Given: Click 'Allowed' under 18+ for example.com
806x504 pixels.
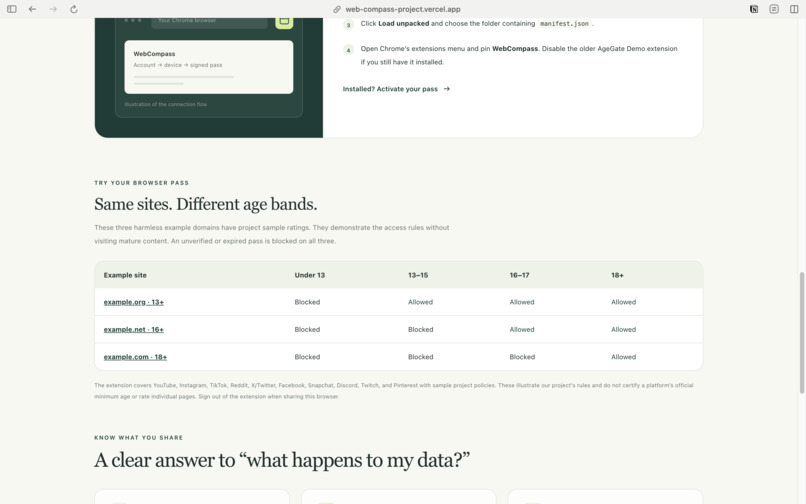Looking at the screenshot, I should click(624, 356).
